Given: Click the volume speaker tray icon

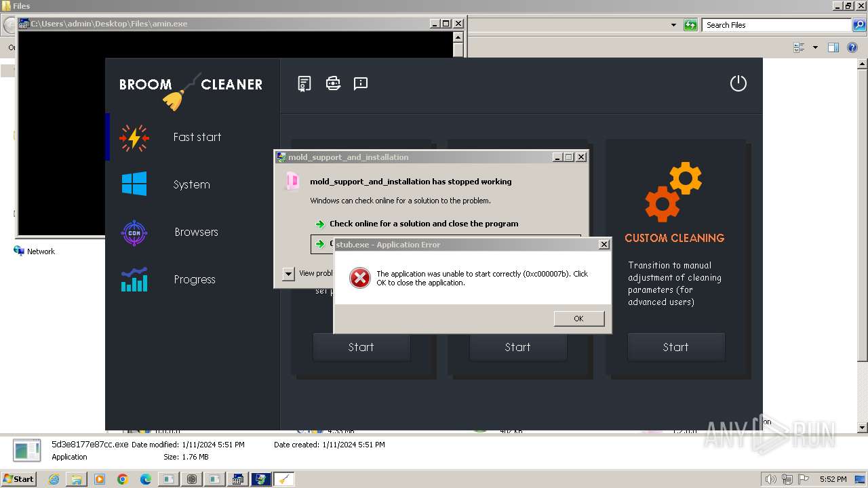Looking at the screenshot, I should (x=771, y=479).
